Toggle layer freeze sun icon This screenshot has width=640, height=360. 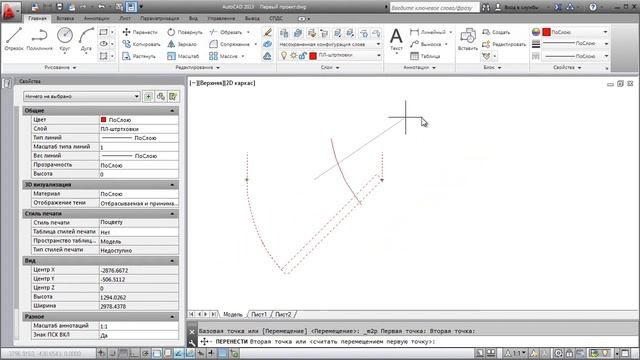[293, 56]
